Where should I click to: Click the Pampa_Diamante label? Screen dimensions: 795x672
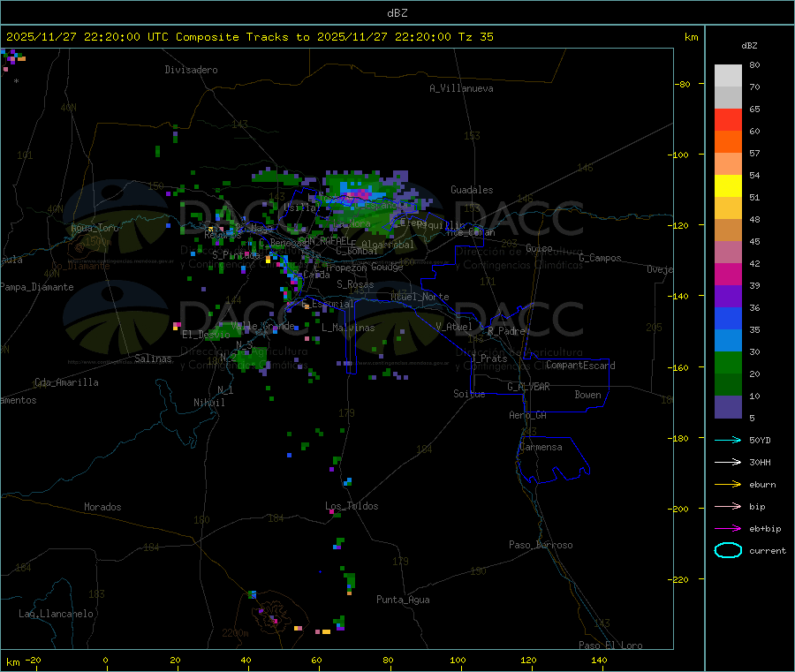pos(36,287)
